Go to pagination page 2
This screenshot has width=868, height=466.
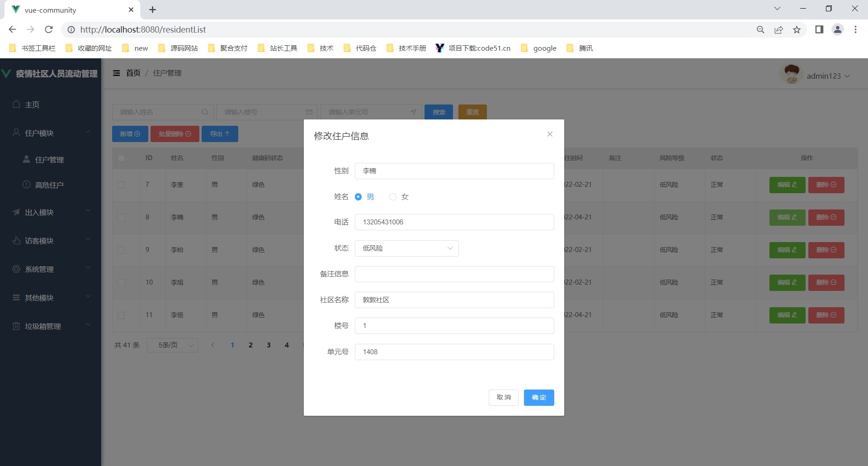(x=250, y=345)
